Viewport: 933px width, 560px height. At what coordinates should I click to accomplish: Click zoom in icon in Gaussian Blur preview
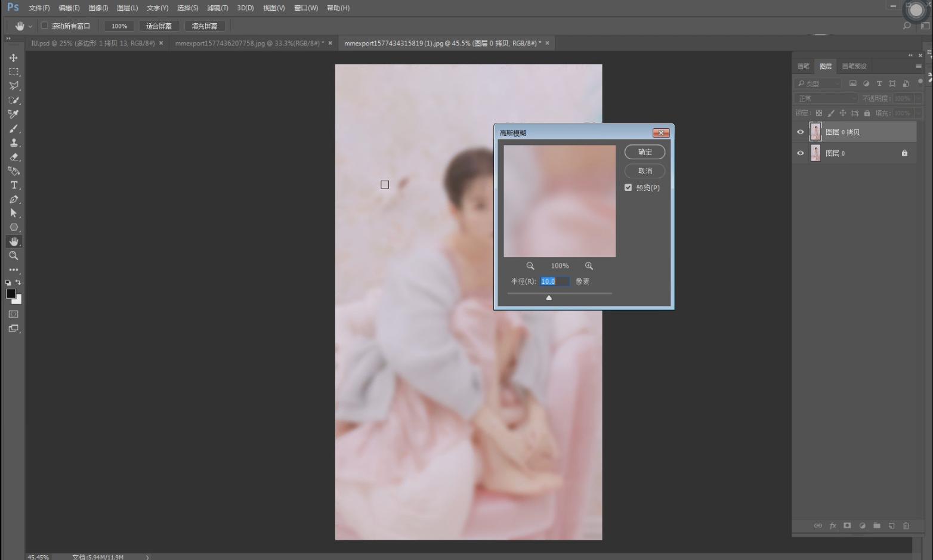tap(589, 266)
